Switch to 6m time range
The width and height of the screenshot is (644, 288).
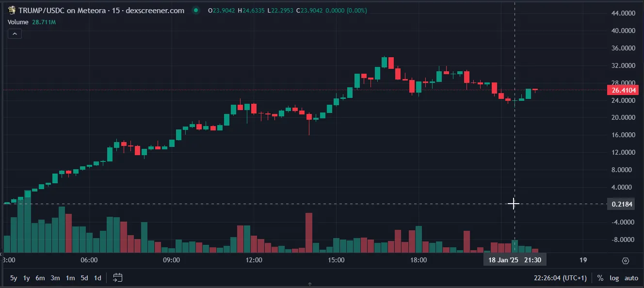[x=40, y=278]
